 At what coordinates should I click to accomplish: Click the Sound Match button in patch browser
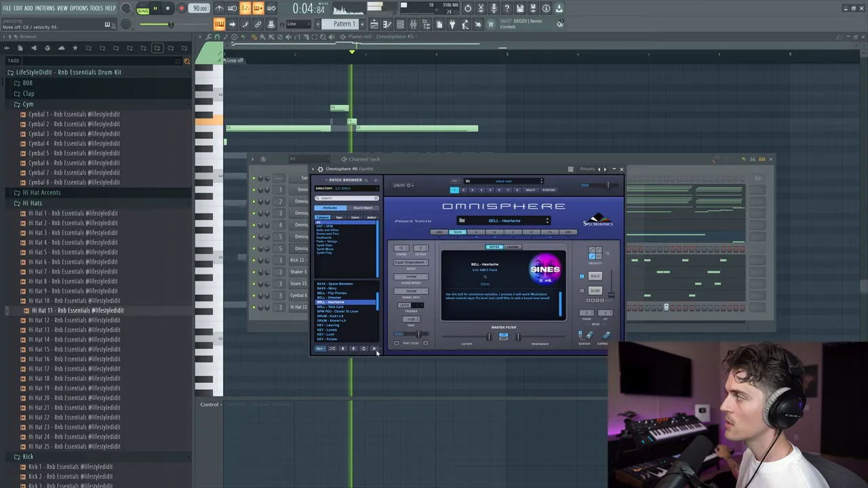[x=363, y=208]
